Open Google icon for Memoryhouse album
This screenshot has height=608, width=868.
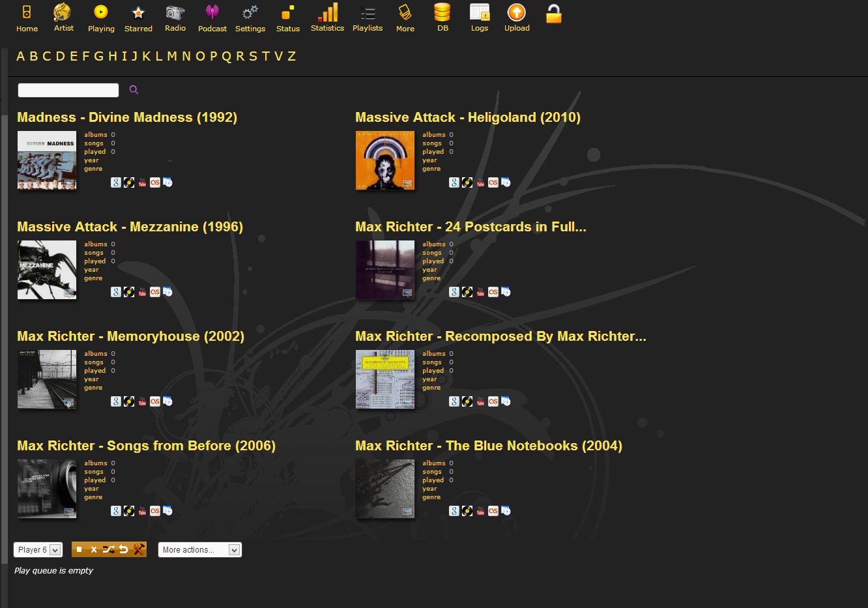pyautogui.click(x=116, y=401)
